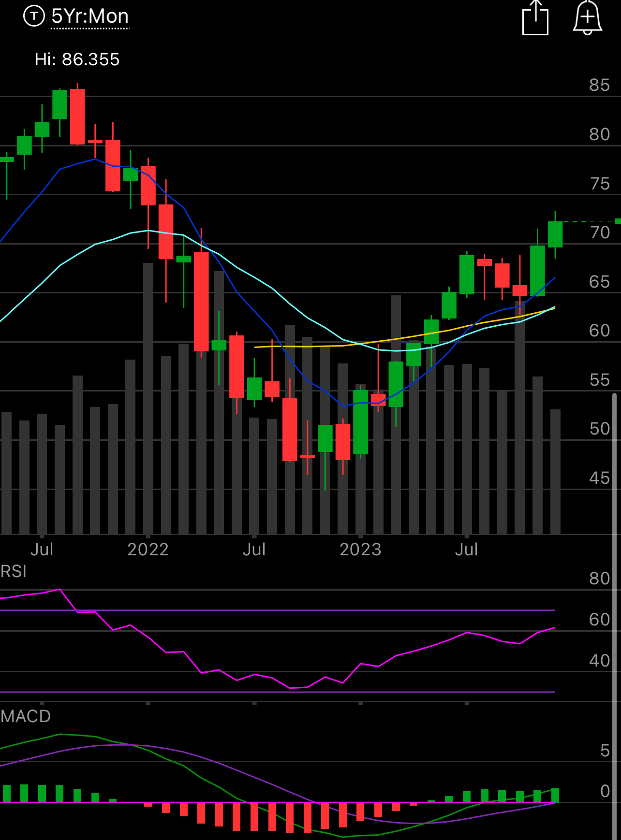Click the current price marker on right edge
The width and height of the screenshot is (621, 840).
tap(618, 221)
